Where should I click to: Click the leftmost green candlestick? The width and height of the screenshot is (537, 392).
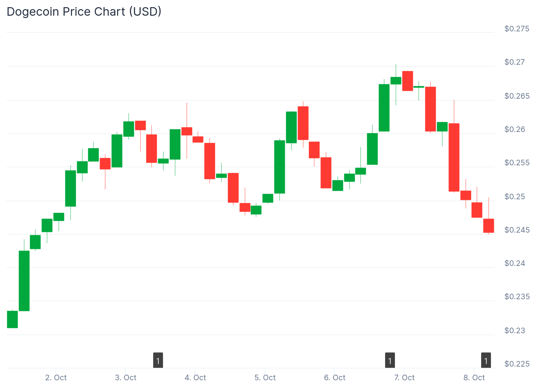[x=12, y=319]
